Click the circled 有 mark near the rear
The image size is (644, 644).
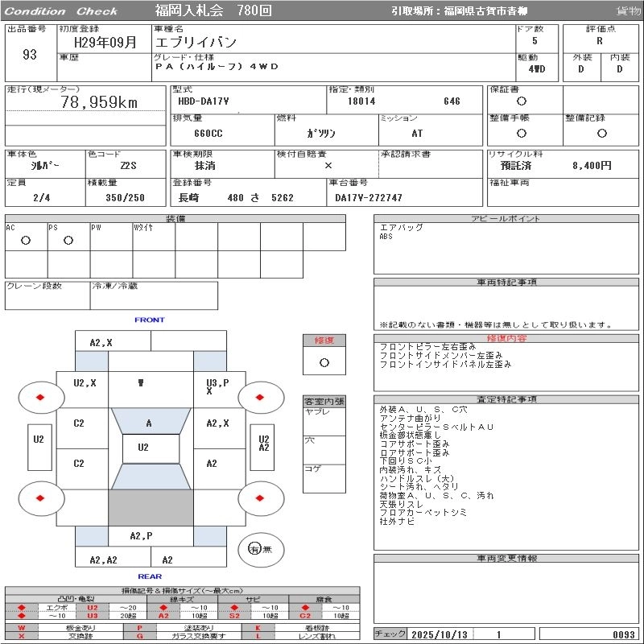(x=254, y=550)
